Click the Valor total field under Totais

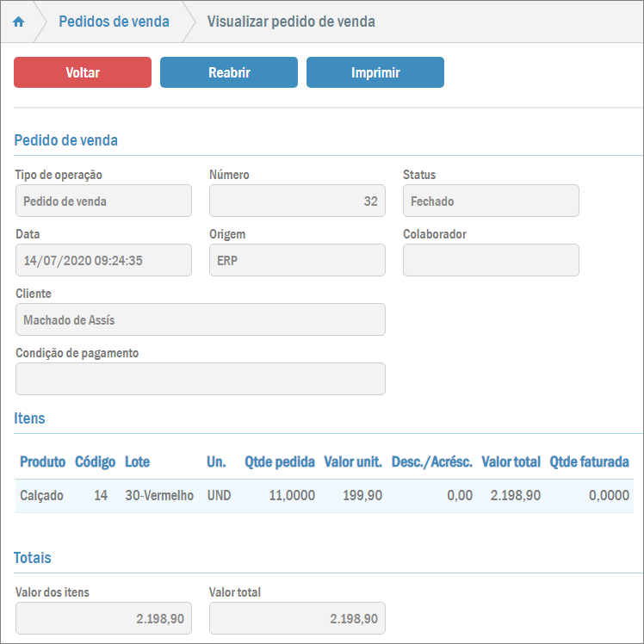tap(297, 619)
